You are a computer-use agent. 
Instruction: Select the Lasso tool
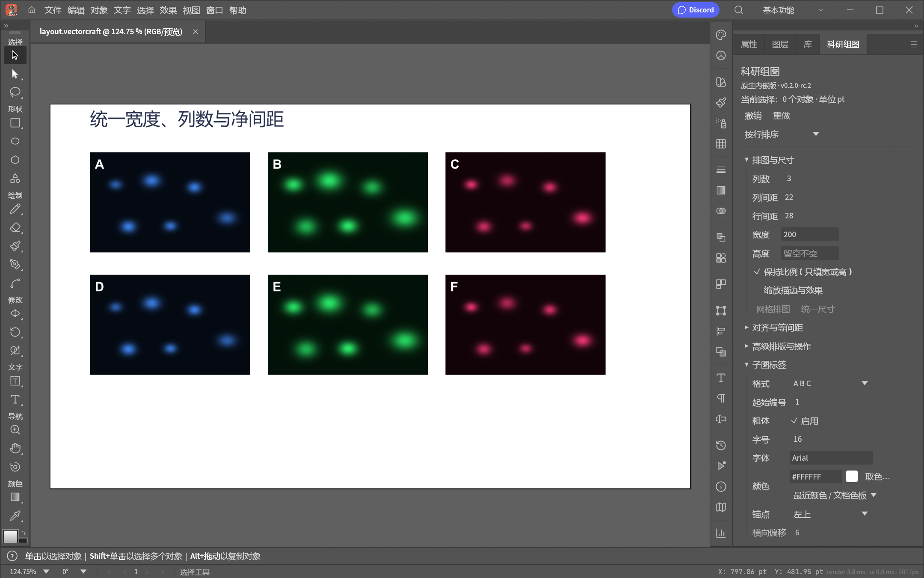tap(15, 92)
